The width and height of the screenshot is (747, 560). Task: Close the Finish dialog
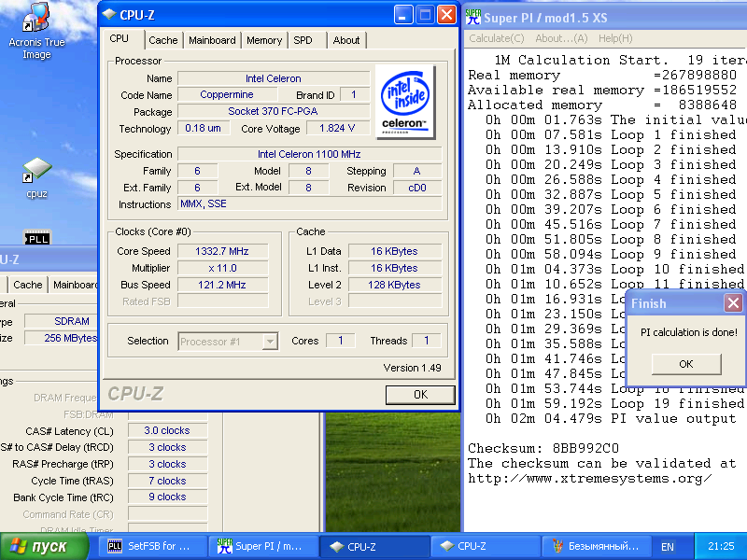tap(733, 302)
